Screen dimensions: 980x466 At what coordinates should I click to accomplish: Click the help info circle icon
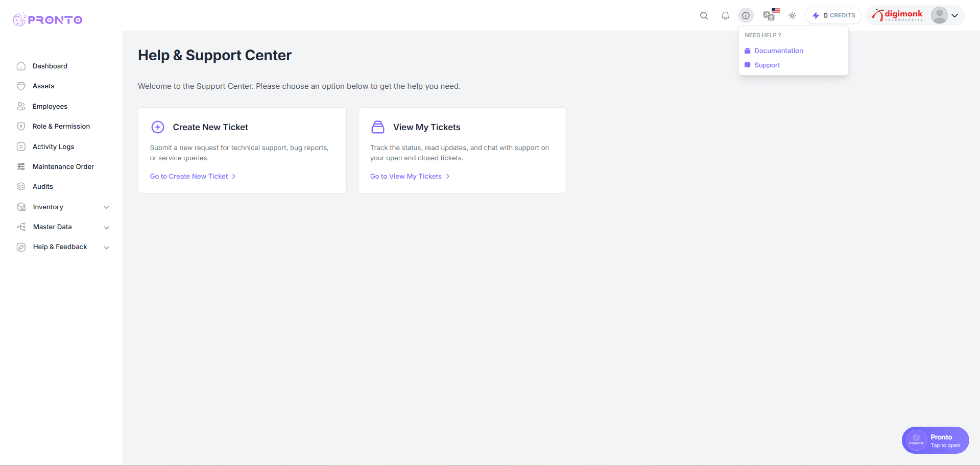[746, 16]
